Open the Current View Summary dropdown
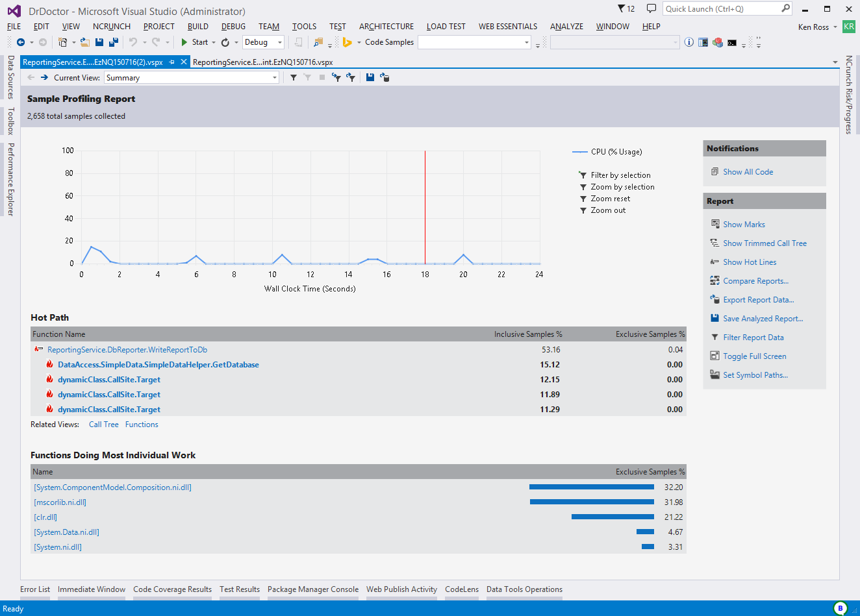The height and width of the screenshot is (616, 860). (275, 78)
